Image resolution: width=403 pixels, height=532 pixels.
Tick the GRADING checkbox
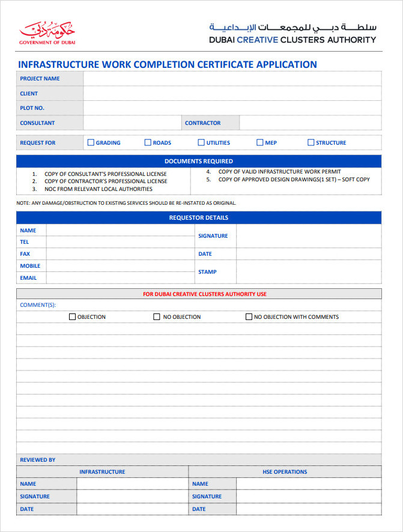tap(91, 142)
